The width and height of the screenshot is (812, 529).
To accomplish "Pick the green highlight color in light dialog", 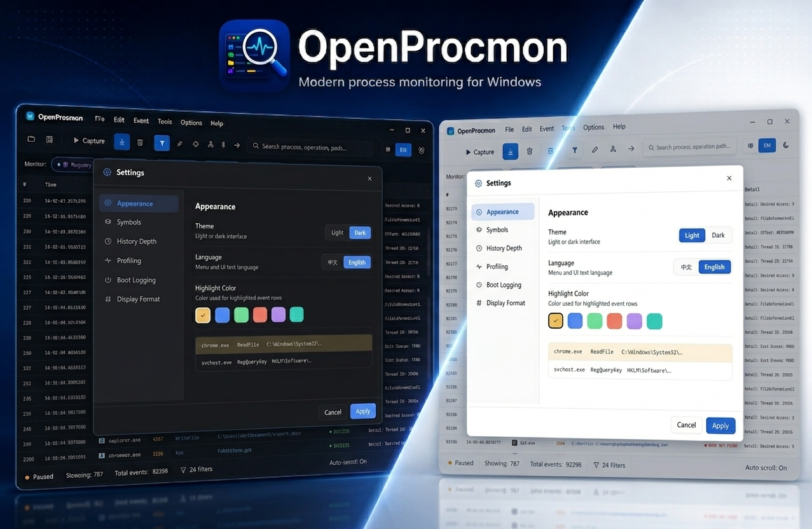I will [x=595, y=321].
